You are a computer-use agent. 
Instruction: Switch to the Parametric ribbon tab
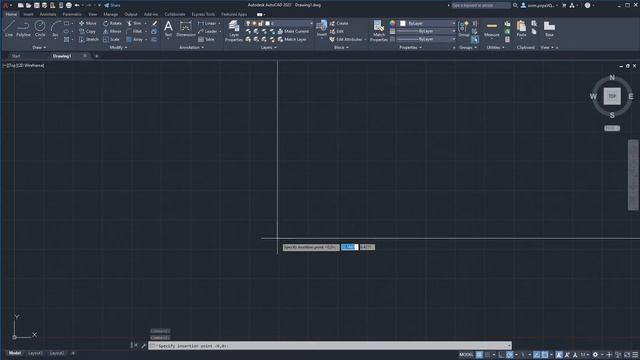72,14
